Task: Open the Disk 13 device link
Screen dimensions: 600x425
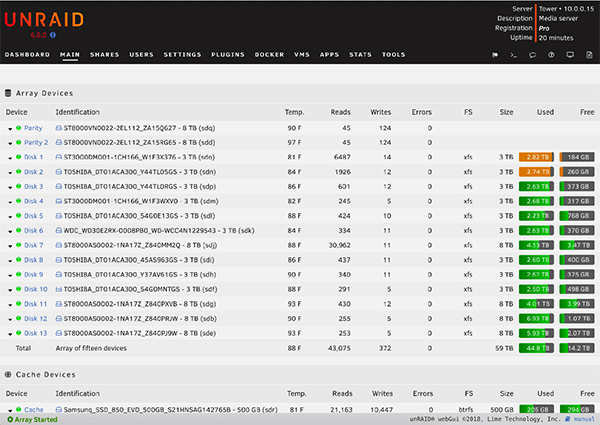Action: tap(36, 333)
